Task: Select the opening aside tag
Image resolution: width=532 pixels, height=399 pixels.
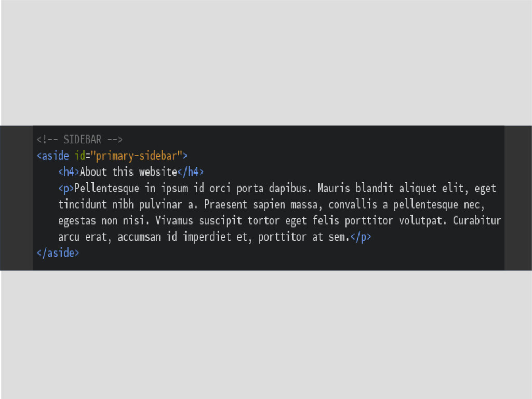Action: 53,156
